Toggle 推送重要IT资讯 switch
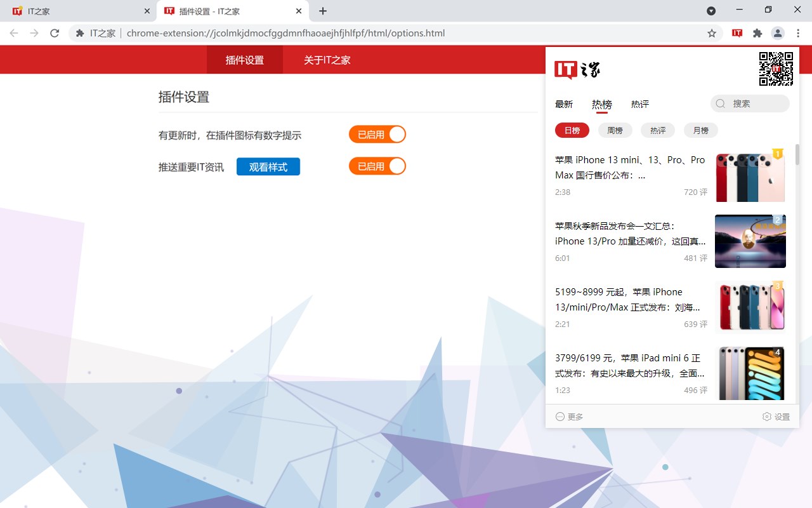The height and width of the screenshot is (508, 812). 377,166
